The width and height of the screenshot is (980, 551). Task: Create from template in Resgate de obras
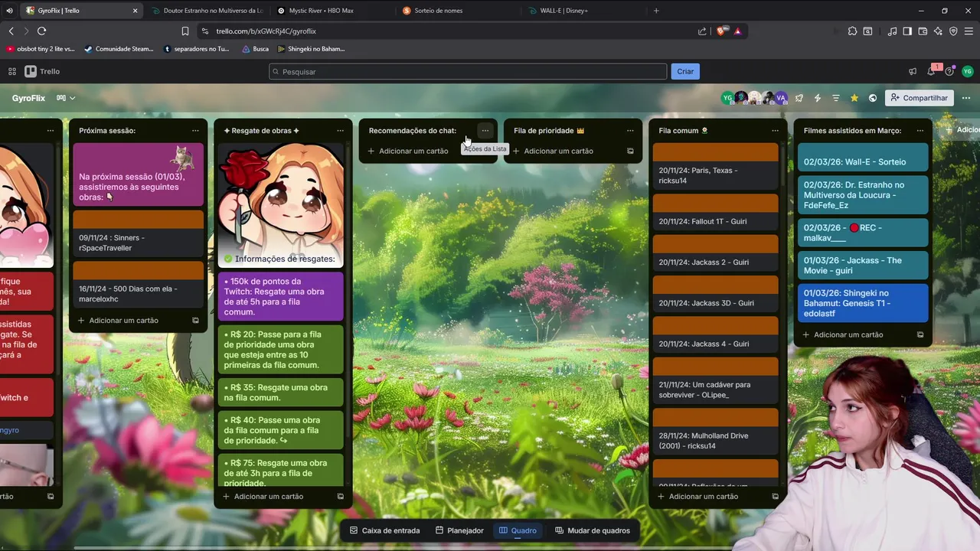[x=341, y=497]
